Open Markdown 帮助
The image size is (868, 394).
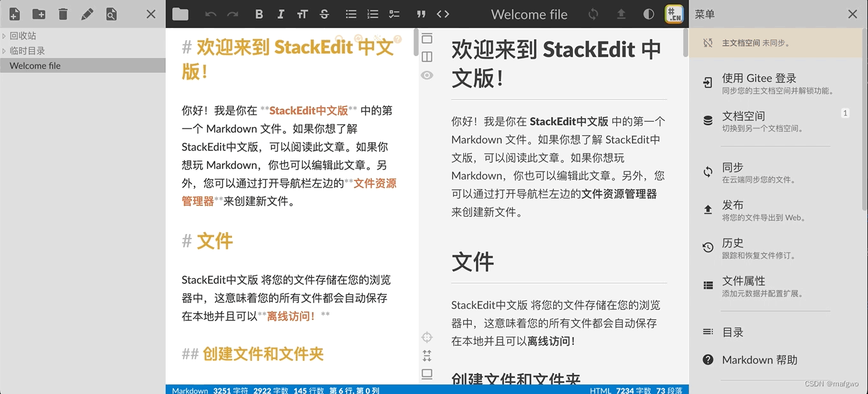(x=775, y=360)
